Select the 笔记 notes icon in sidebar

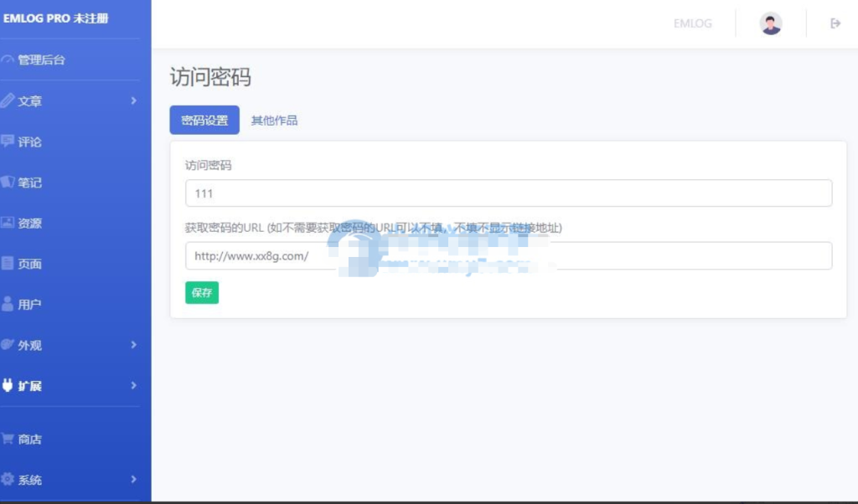click(10, 183)
